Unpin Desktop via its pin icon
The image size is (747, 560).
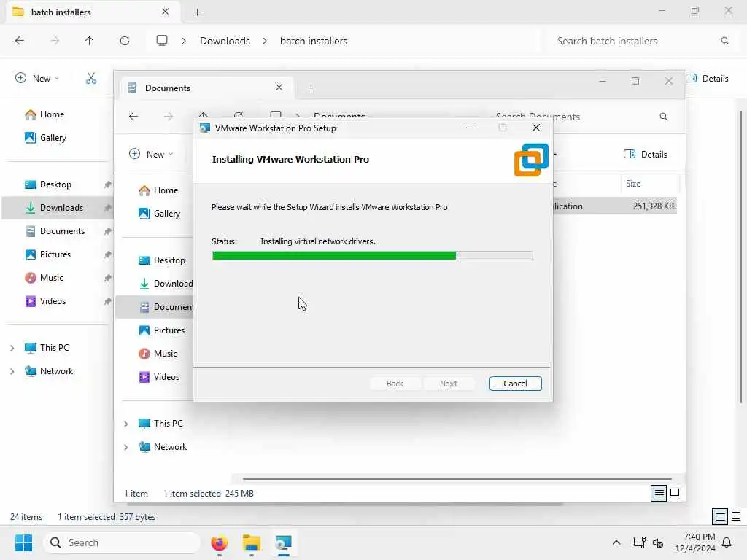tap(108, 184)
